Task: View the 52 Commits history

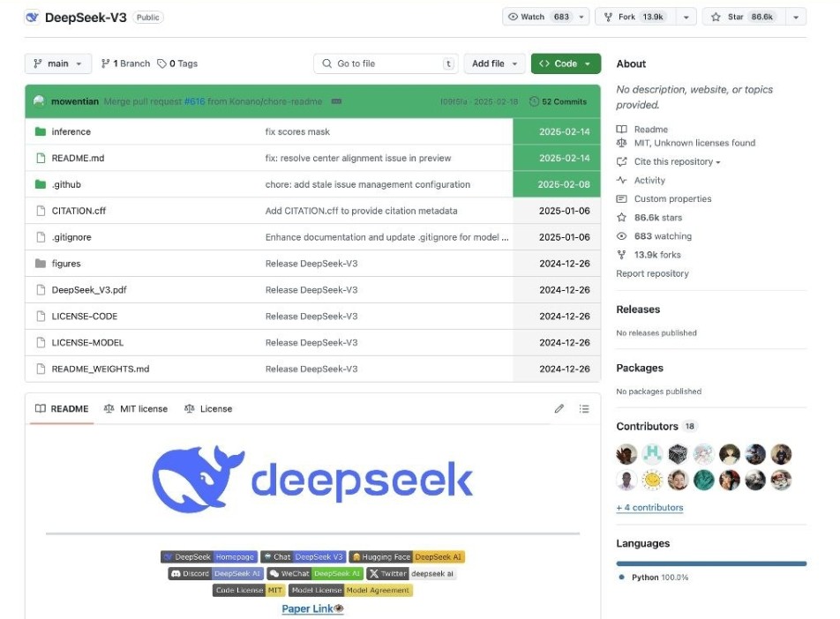Action: coord(558,101)
